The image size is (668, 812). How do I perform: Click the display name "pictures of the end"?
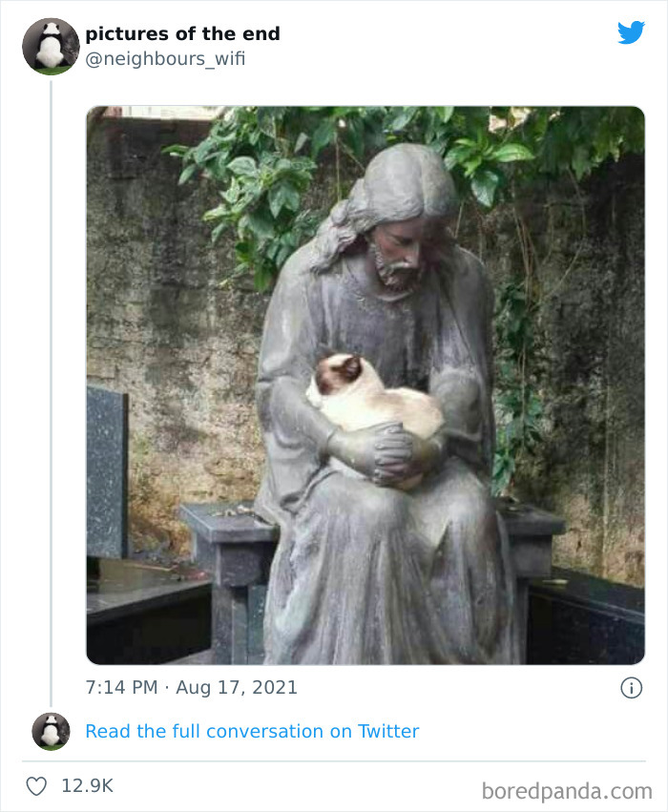pyautogui.click(x=183, y=33)
